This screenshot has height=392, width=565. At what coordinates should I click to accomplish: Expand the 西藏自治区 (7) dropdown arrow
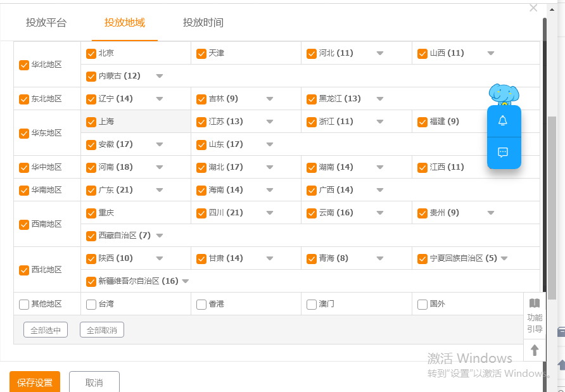tap(160, 236)
